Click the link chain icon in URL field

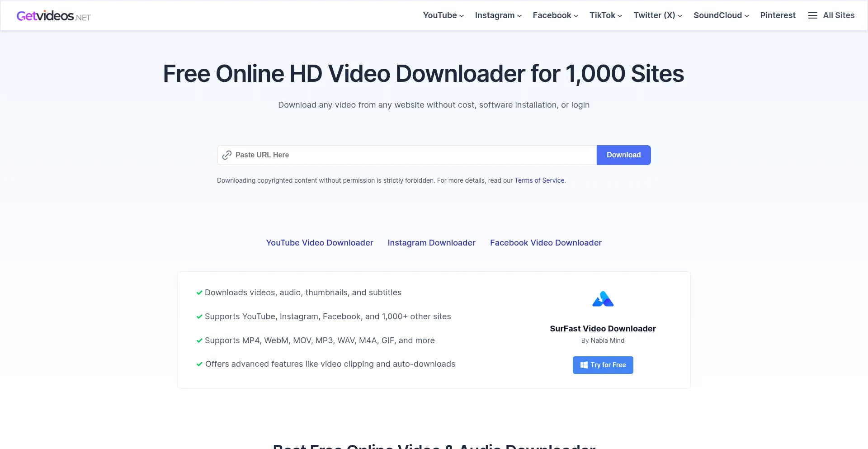click(x=227, y=155)
